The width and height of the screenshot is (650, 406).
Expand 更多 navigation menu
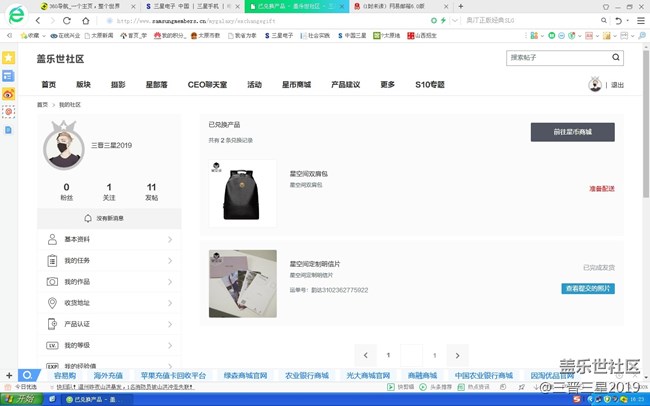(x=388, y=85)
